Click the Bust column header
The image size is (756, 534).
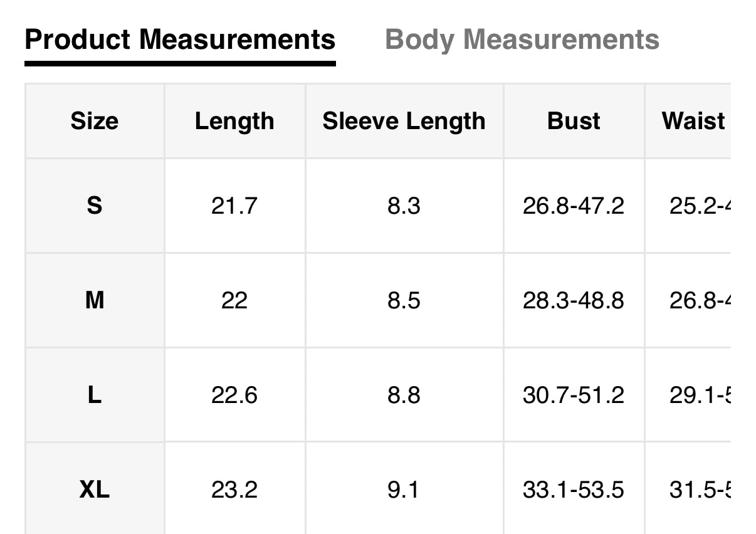pos(574,121)
